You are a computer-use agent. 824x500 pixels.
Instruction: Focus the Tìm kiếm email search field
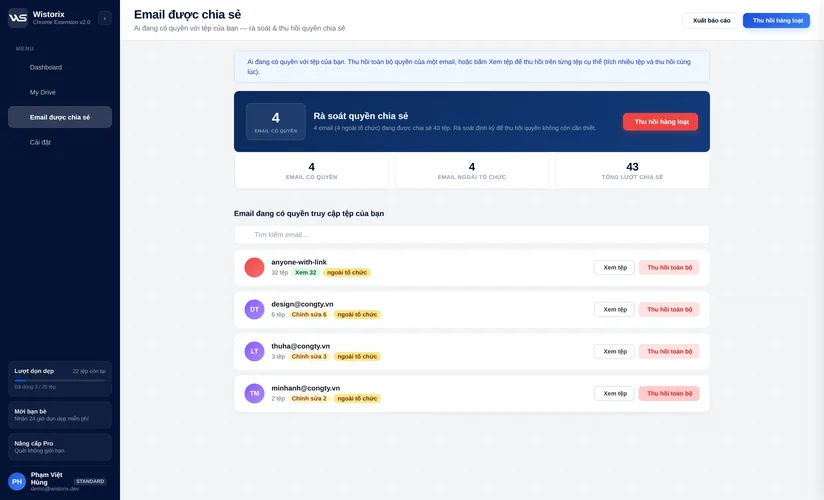point(471,234)
